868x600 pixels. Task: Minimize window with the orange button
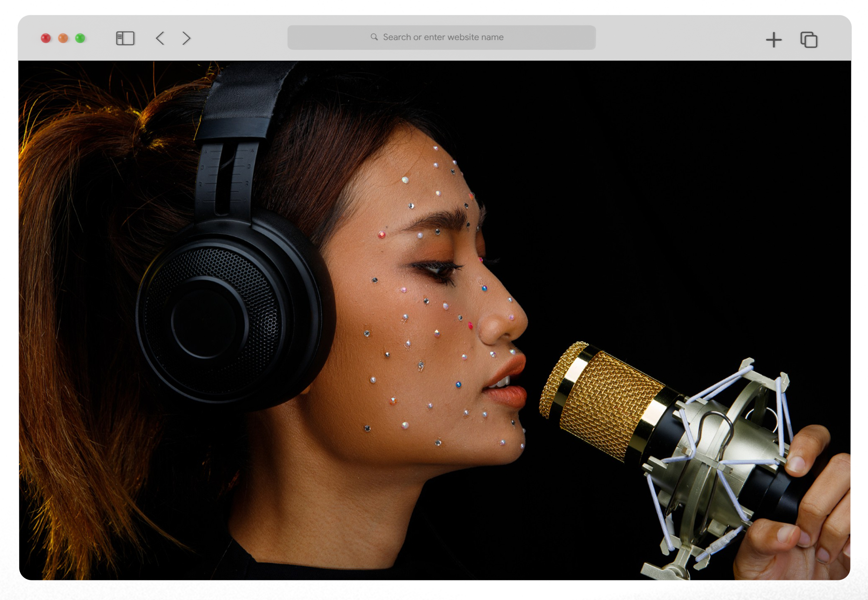63,38
